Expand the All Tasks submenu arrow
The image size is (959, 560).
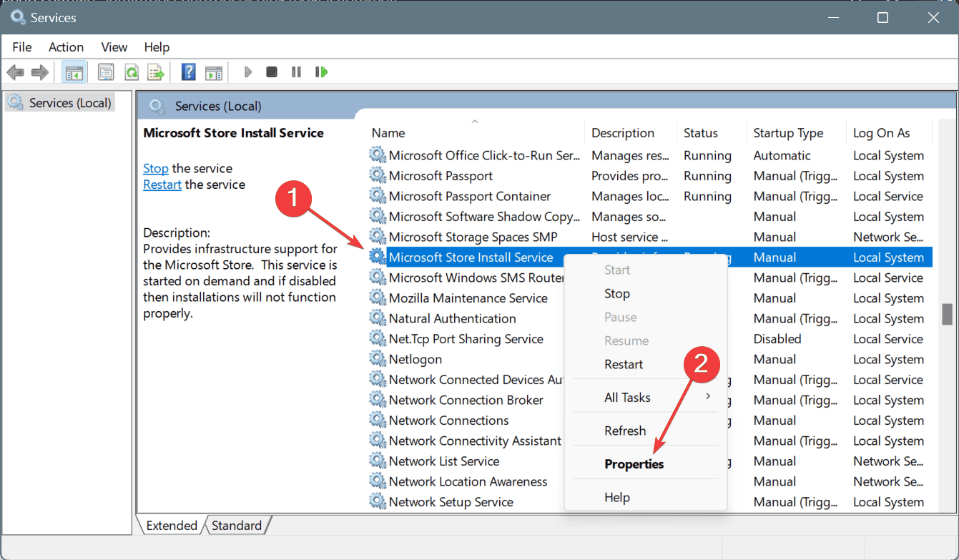pos(708,397)
